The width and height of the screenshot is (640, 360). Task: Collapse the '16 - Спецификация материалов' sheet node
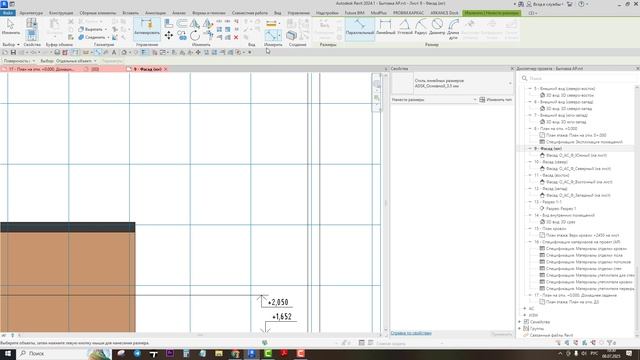[530, 242]
